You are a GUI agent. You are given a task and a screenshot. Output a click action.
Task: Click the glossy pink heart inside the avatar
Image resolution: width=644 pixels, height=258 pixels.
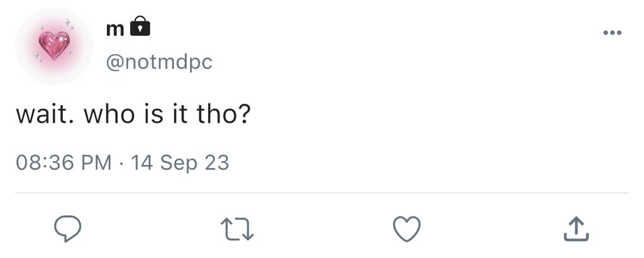click(x=54, y=45)
